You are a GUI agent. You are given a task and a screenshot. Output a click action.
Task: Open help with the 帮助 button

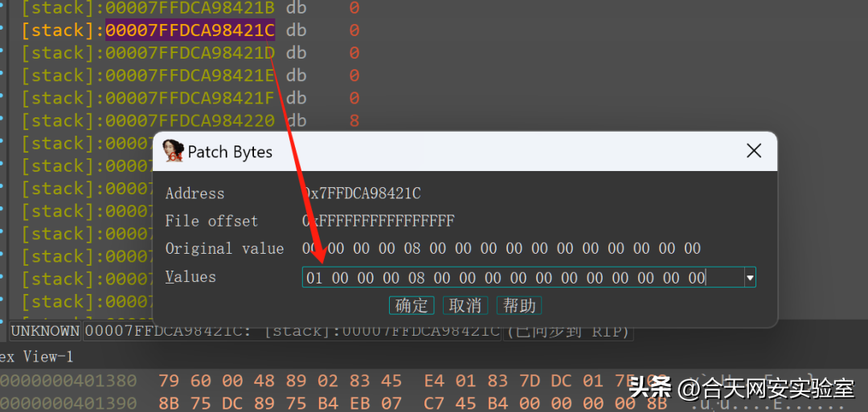(x=519, y=306)
